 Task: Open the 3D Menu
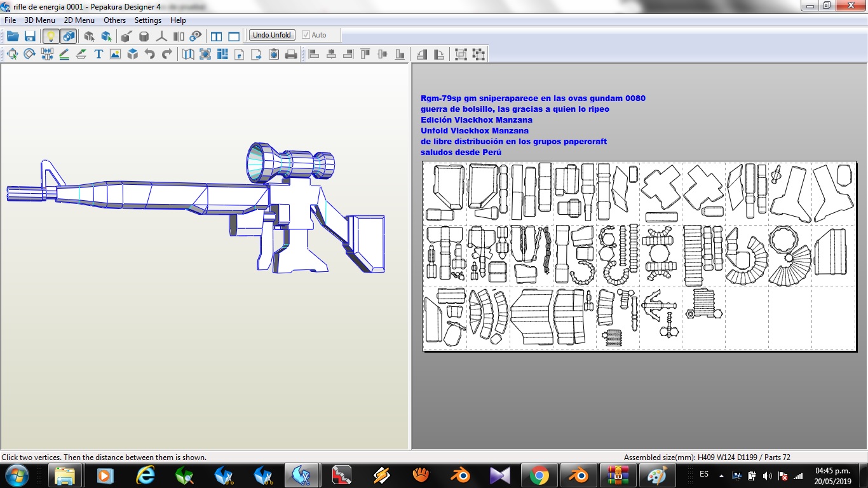pos(39,20)
